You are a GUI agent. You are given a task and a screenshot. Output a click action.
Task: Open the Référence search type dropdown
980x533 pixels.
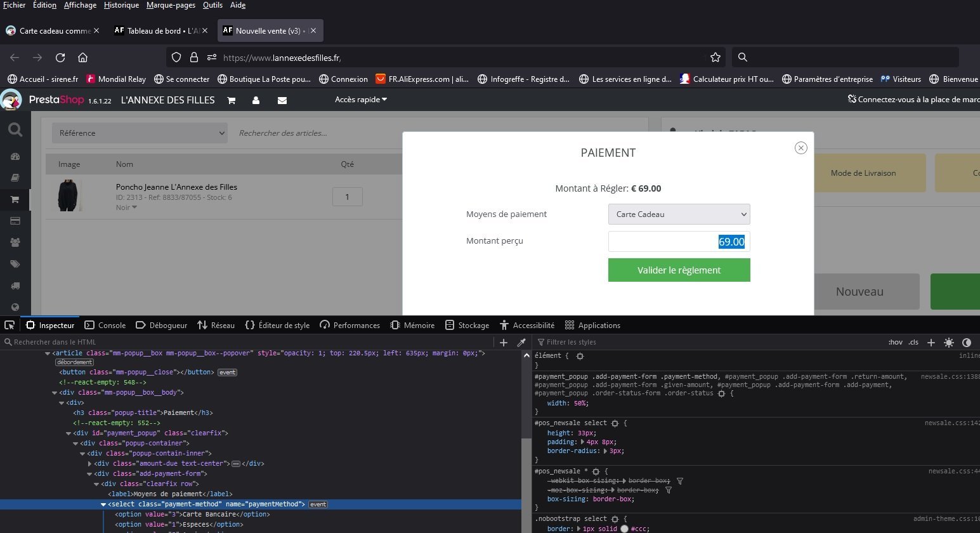140,133
